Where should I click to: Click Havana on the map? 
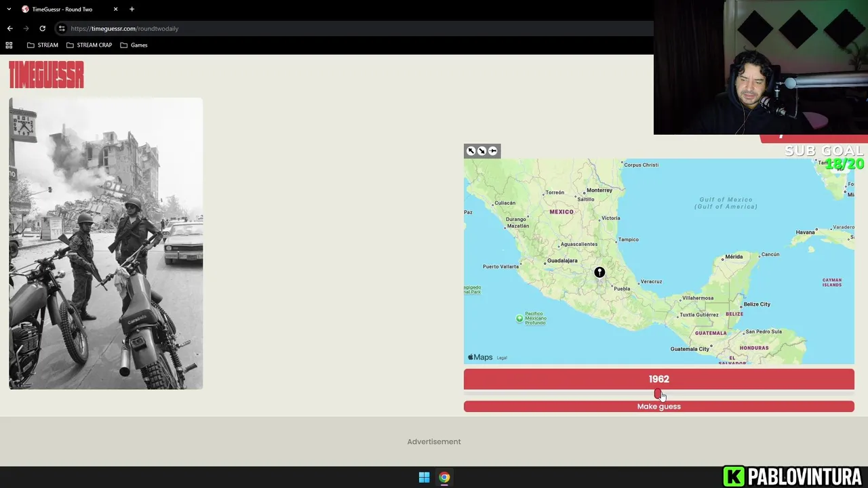[x=805, y=232]
